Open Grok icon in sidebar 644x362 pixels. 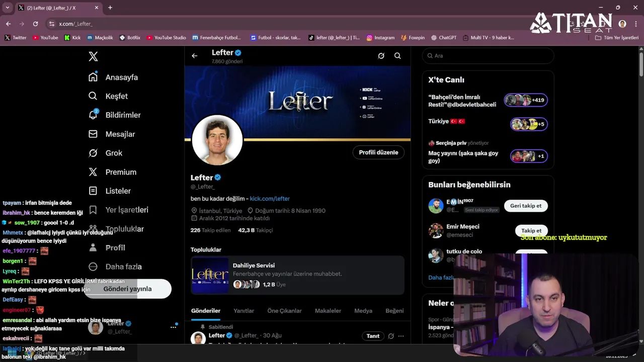point(93,153)
